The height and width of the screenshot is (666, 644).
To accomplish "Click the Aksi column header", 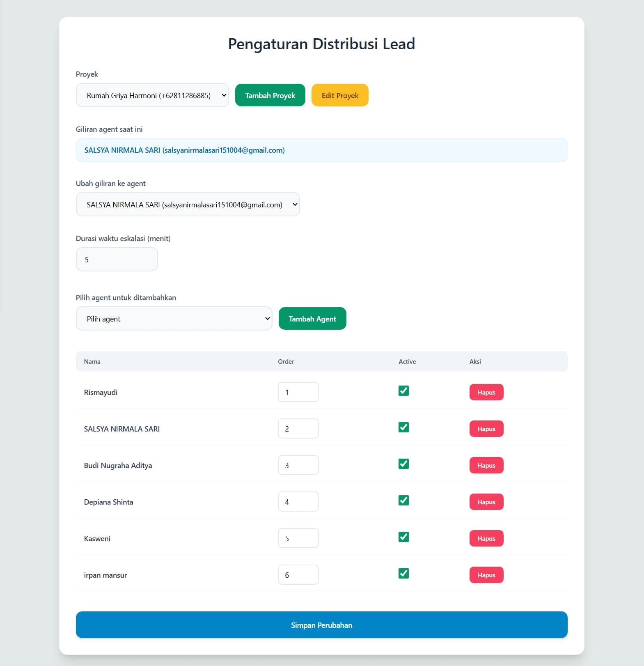I will coord(475,362).
